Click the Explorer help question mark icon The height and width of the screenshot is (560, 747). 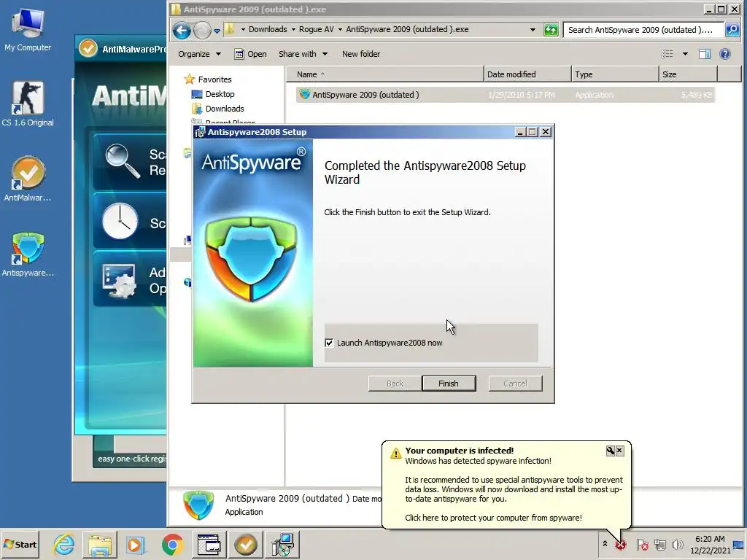point(724,54)
